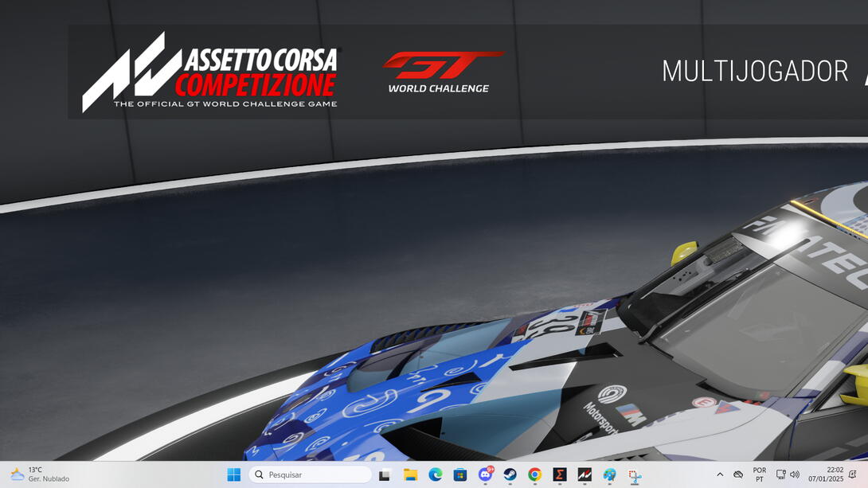Open the Windows Start menu
Image resolution: width=868 pixels, height=488 pixels.
pos(233,474)
